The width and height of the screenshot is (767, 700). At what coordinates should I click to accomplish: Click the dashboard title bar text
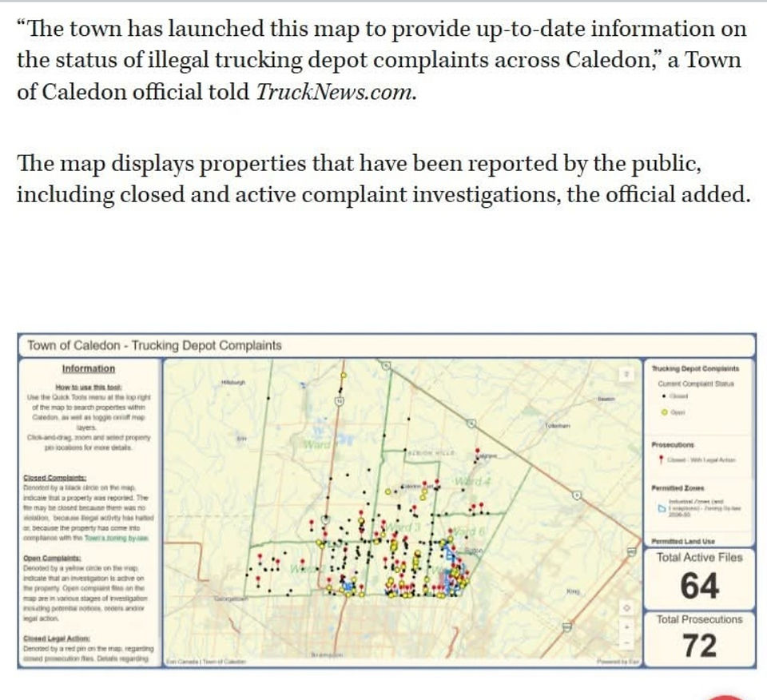(x=154, y=345)
